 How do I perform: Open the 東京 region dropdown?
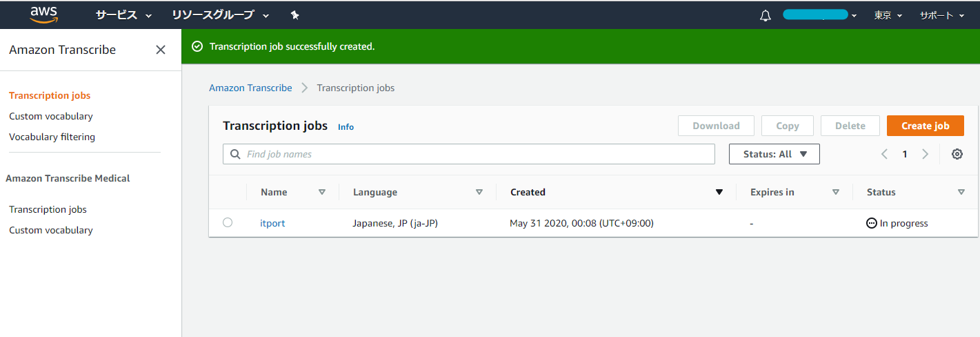pos(888,15)
